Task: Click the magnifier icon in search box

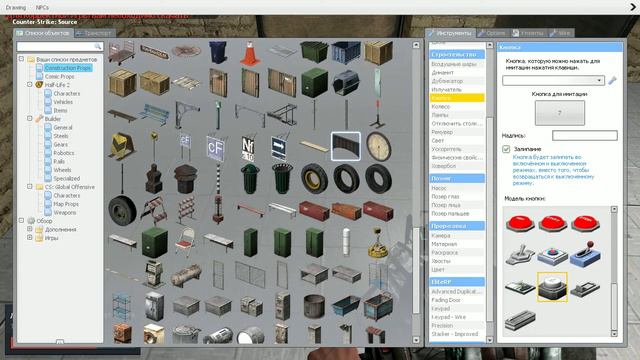Action: click(x=98, y=47)
